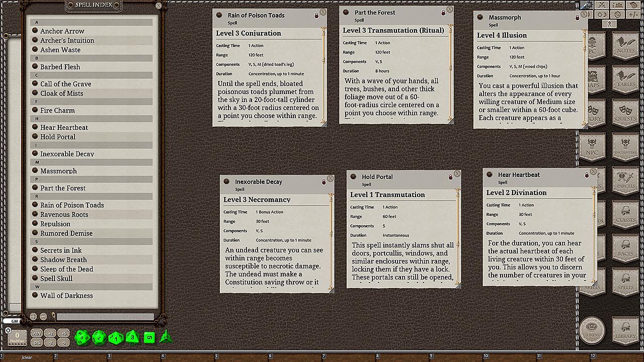Open the Classes sidebar button
The height and width of the screenshot is (362, 644).
625,214
